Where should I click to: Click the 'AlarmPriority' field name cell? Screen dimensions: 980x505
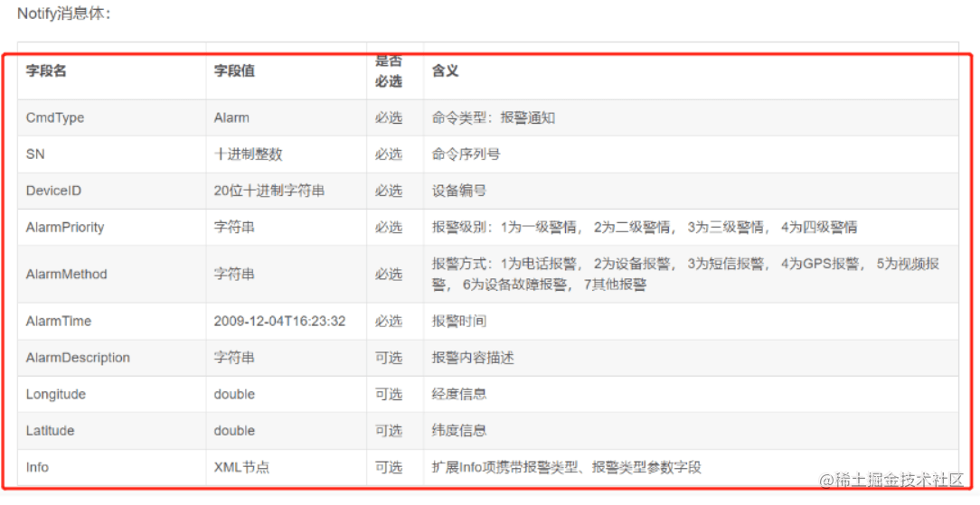click(65, 228)
